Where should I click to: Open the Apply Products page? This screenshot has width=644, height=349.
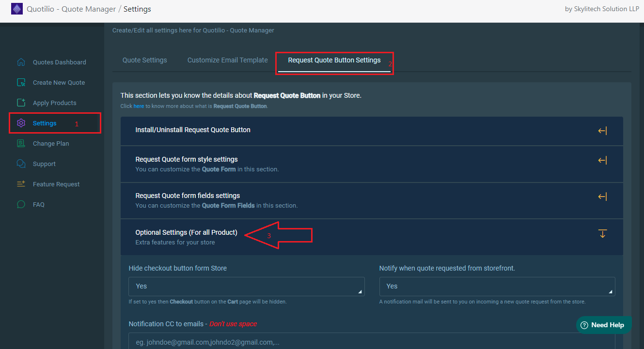click(54, 103)
